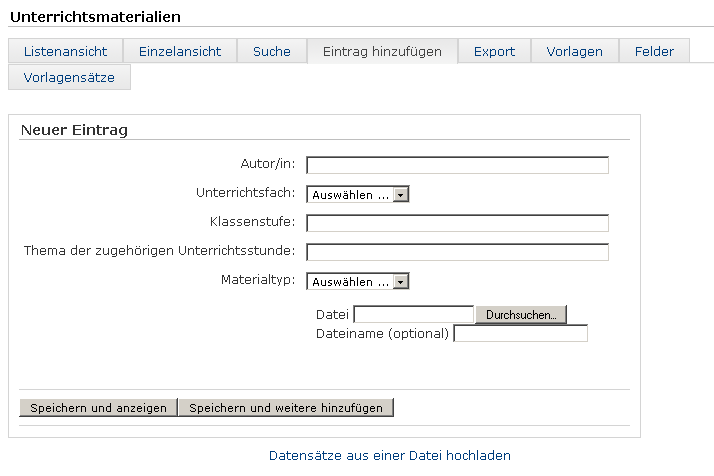The width and height of the screenshot is (714, 476).
Task: Select the Eintrag hinzufügen tab
Action: point(382,51)
